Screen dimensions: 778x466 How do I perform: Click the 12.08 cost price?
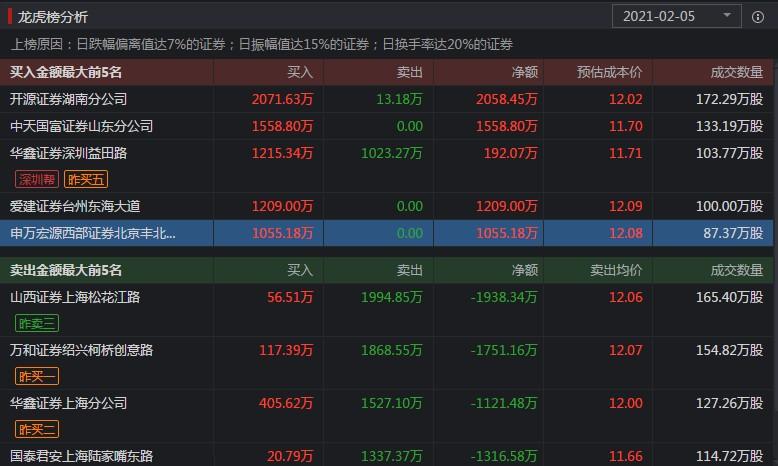(626, 233)
